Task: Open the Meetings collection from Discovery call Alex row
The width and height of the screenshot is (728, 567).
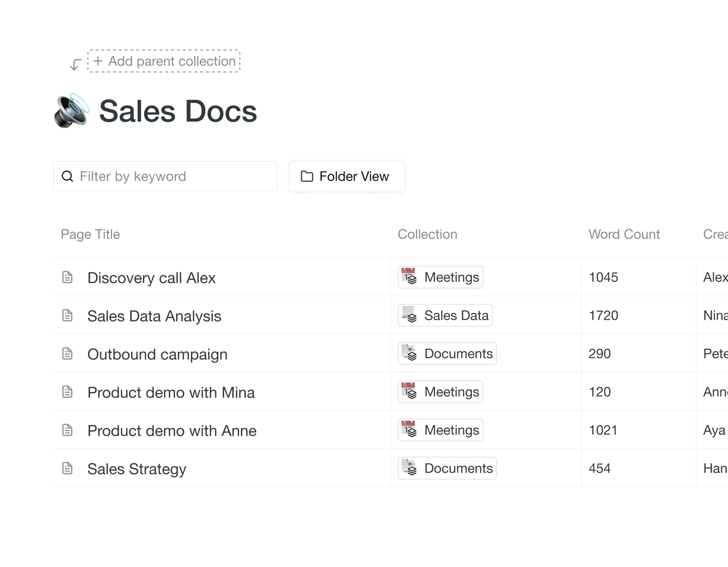Action: click(440, 277)
